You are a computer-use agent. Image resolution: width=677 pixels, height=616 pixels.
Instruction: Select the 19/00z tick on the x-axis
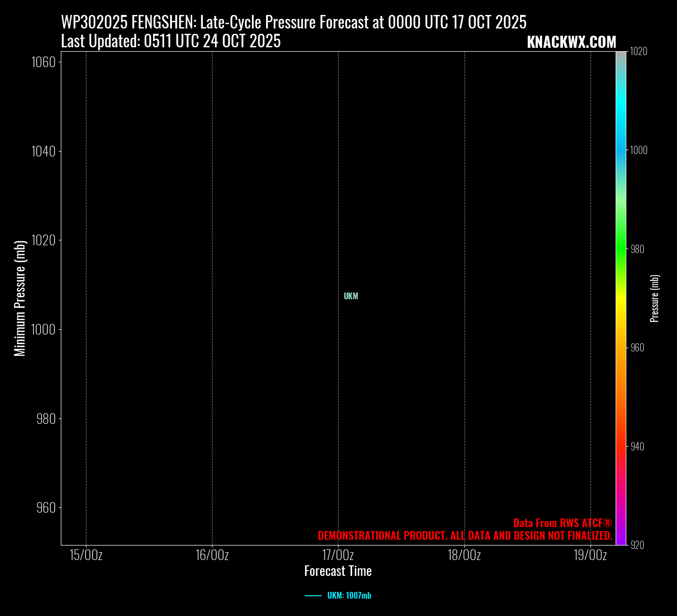[590, 555]
